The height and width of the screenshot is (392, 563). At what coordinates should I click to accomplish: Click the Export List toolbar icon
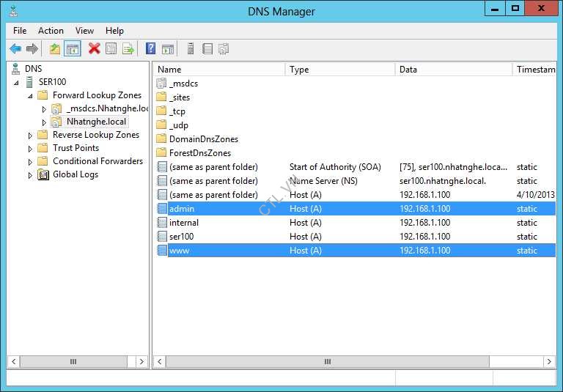pos(128,49)
